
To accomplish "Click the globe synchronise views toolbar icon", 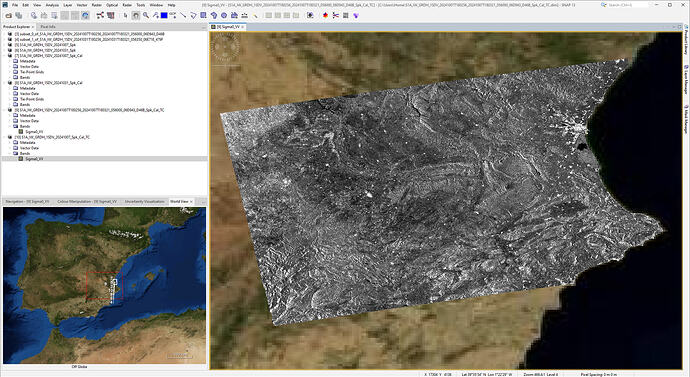I will click(85, 15).
